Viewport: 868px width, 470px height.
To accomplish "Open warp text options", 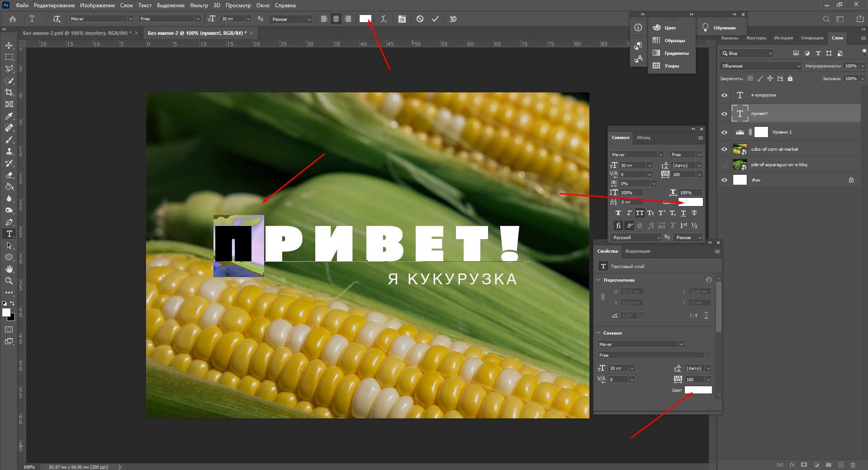I will [383, 19].
